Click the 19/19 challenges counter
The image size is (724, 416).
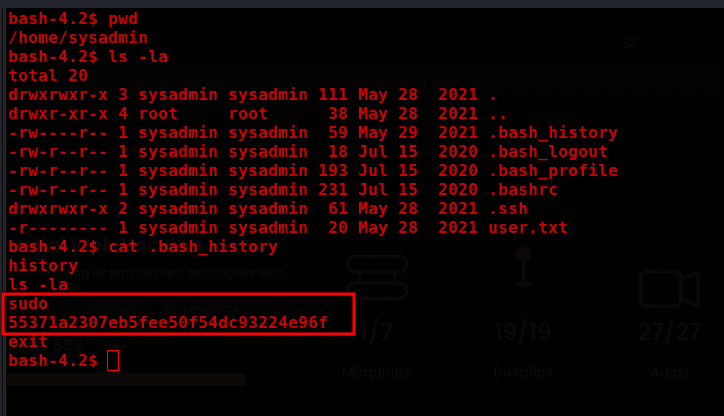coord(523,332)
